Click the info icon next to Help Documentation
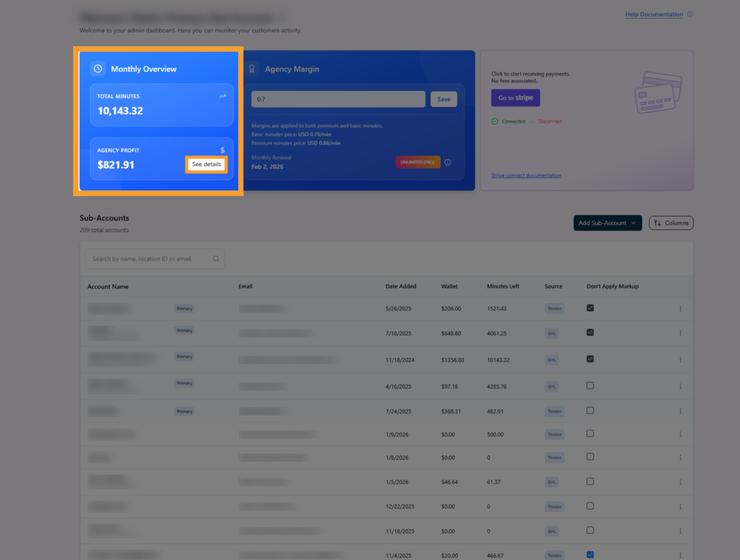Image resolution: width=740 pixels, height=560 pixels. click(690, 14)
